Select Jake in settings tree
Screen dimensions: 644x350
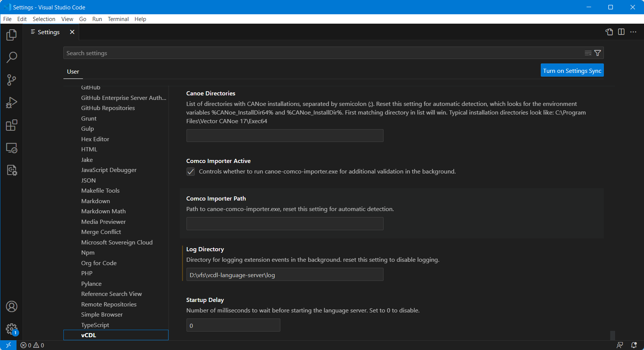coord(87,160)
